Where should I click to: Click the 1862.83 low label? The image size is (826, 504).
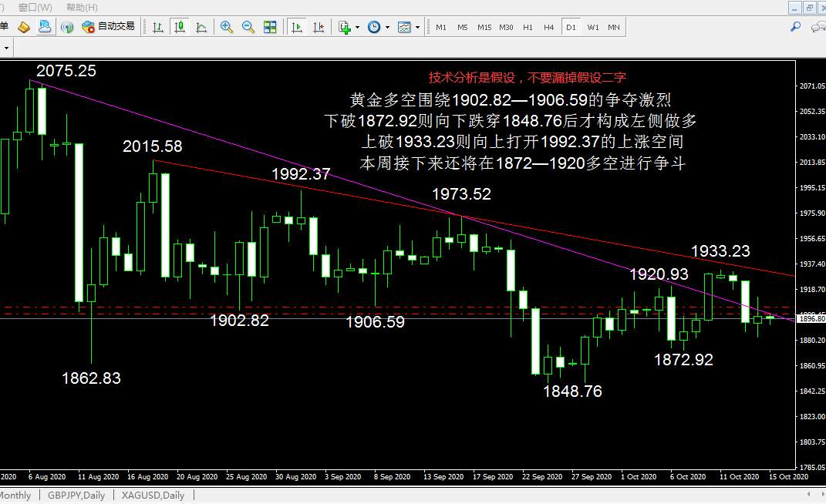(x=91, y=378)
